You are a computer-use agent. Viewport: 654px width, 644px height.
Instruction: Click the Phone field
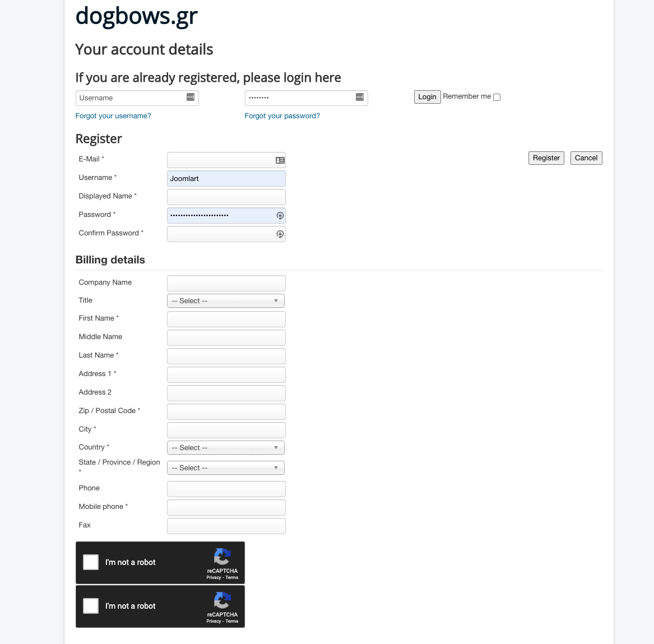tap(226, 489)
